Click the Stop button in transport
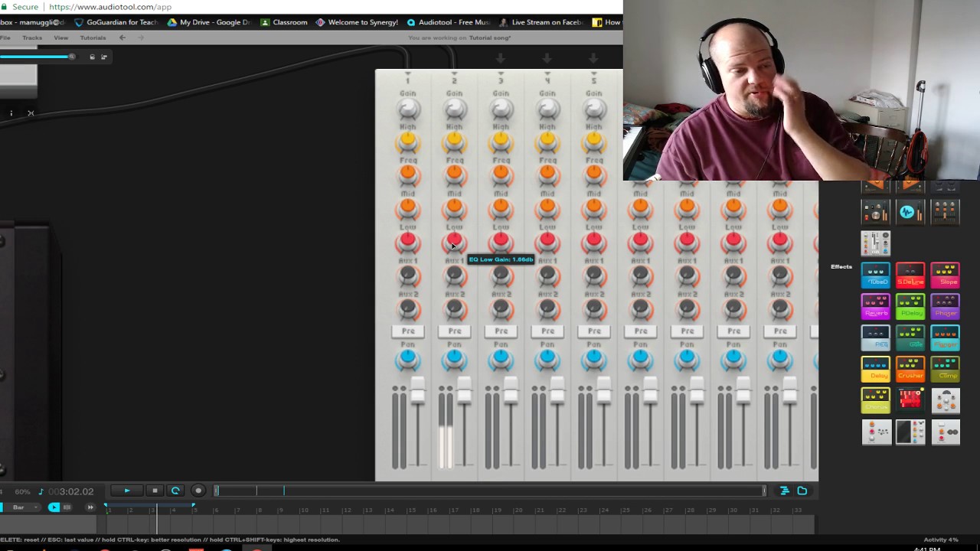The width and height of the screenshot is (980, 551). coord(155,491)
